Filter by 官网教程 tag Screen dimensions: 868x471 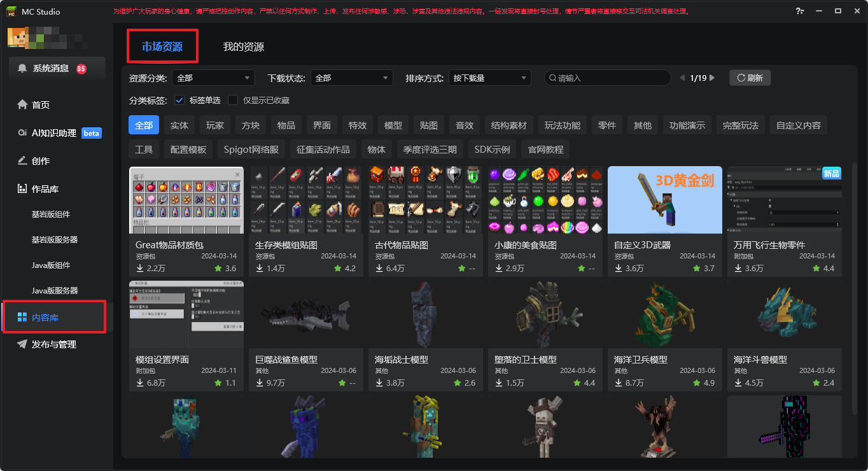pyautogui.click(x=546, y=150)
